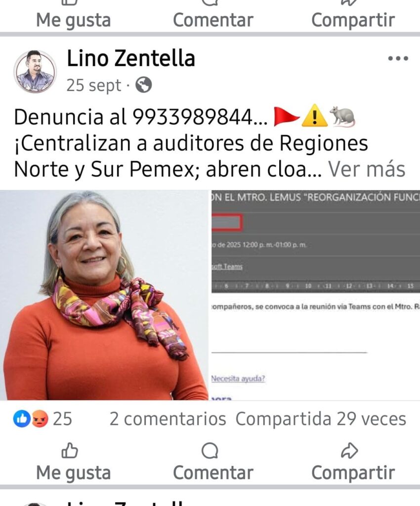This screenshot has width=420, height=506.
Task: Open the Lino Zentella name link
Action: click(x=131, y=58)
